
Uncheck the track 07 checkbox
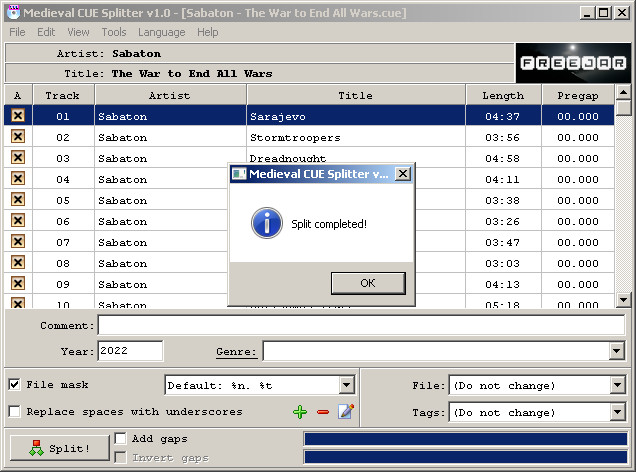18,242
